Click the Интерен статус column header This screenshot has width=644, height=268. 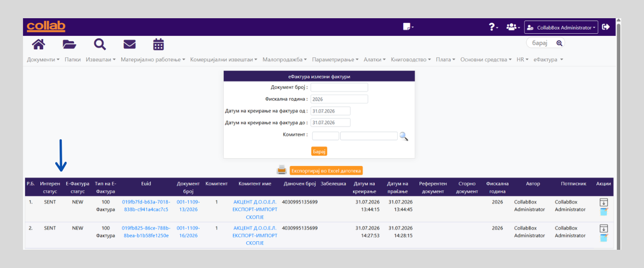pyautogui.click(x=50, y=188)
